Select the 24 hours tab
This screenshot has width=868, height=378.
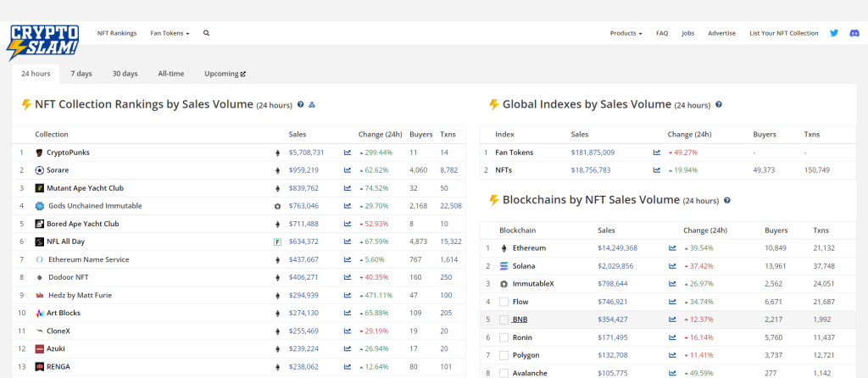point(36,74)
